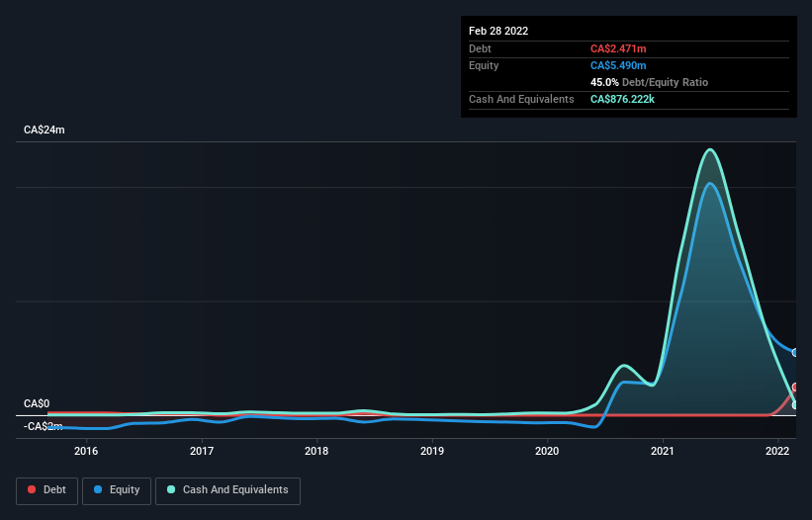The image size is (812, 520).
Task: Click the blue Equity endpoint marker
Action: 795,352
